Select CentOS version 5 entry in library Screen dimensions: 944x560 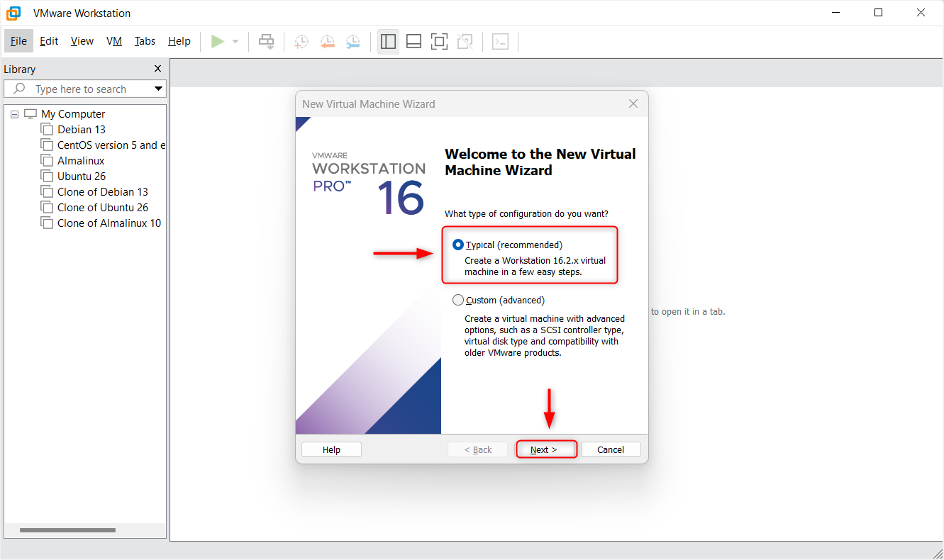111,145
